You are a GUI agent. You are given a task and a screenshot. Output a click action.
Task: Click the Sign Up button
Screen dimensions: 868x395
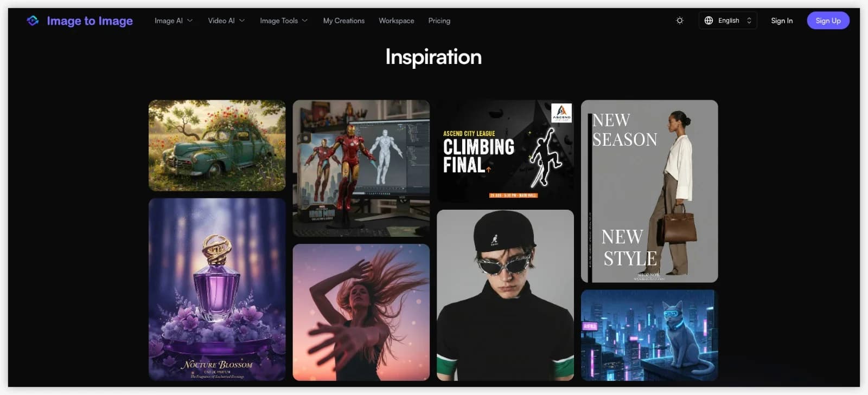pos(828,21)
